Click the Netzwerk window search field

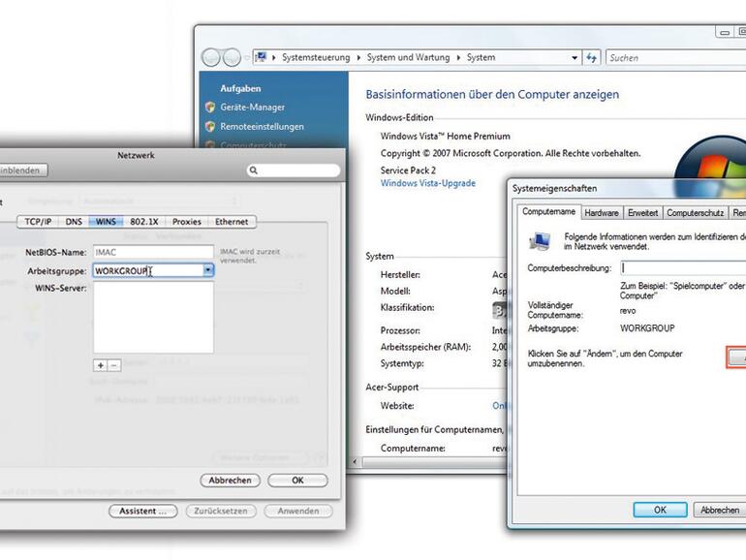294,171
